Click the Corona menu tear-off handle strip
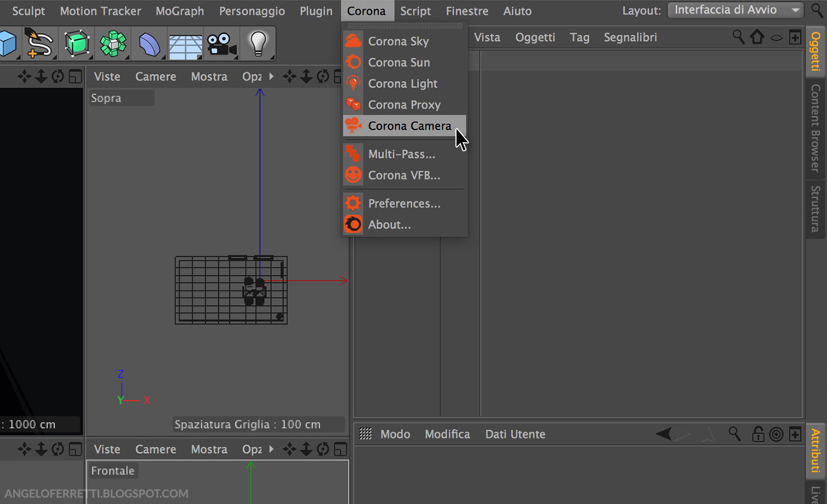The image size is (827, 504). pyautogui.click(x=405, y=26)
